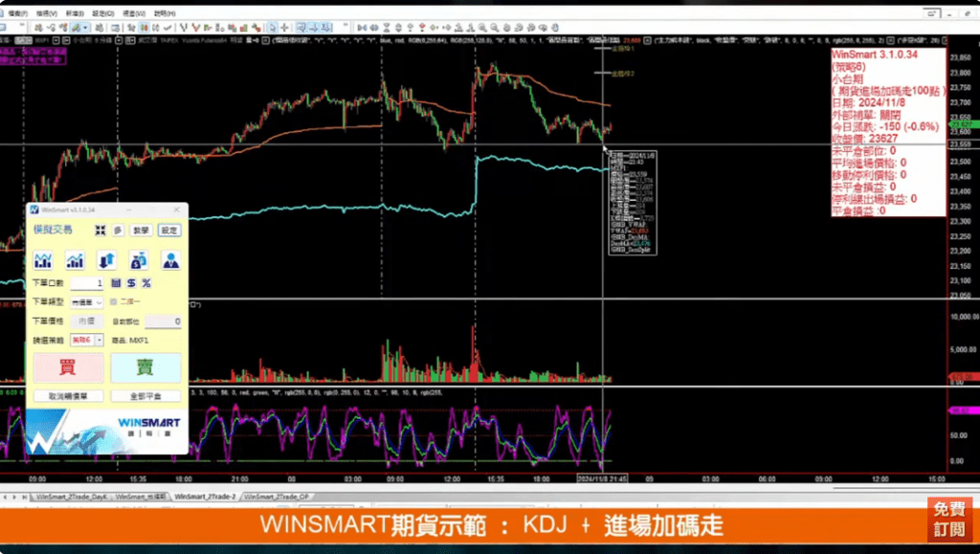Click the 未平倉部位: 0 line
The height and width of the screenshot is (554, 980).
864,151
